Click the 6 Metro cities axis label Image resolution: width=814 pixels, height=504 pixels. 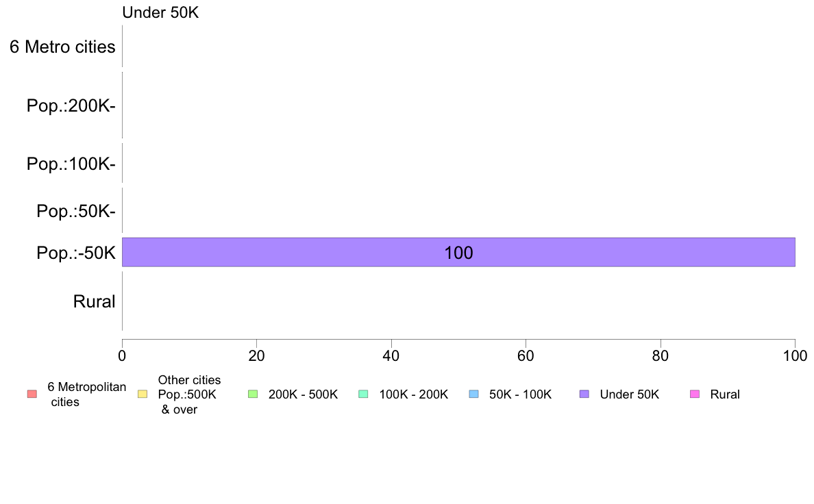(62, 47)
